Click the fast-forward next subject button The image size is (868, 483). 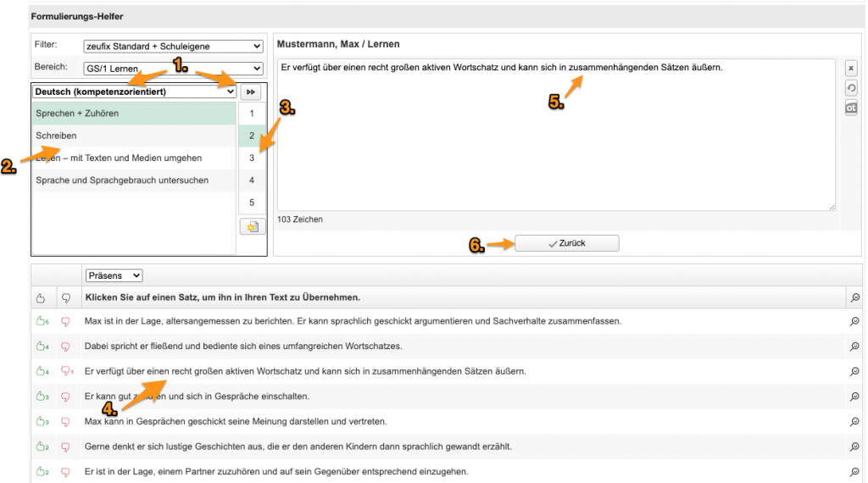[251, 92]
